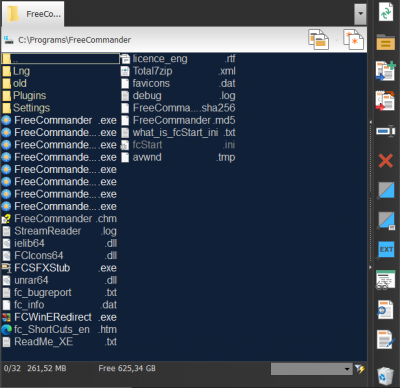Click the C:\Programs\FreeCommander path field
This screenshot has width=400, height=388.
74,40
